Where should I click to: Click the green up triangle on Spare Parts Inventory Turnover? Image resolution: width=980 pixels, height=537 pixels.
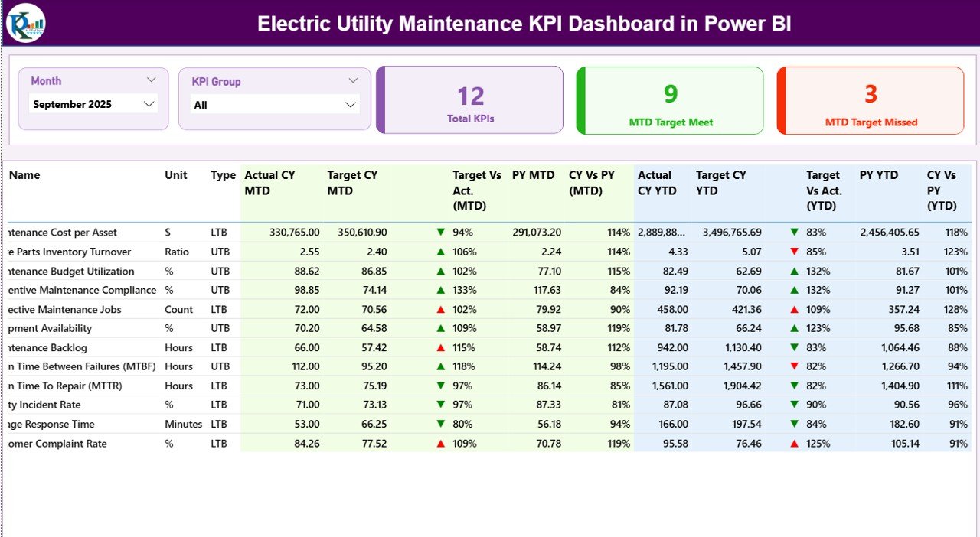click(440, 251)
